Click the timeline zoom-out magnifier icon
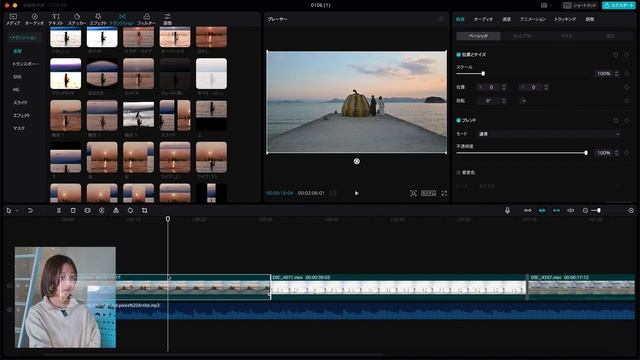 585,210
